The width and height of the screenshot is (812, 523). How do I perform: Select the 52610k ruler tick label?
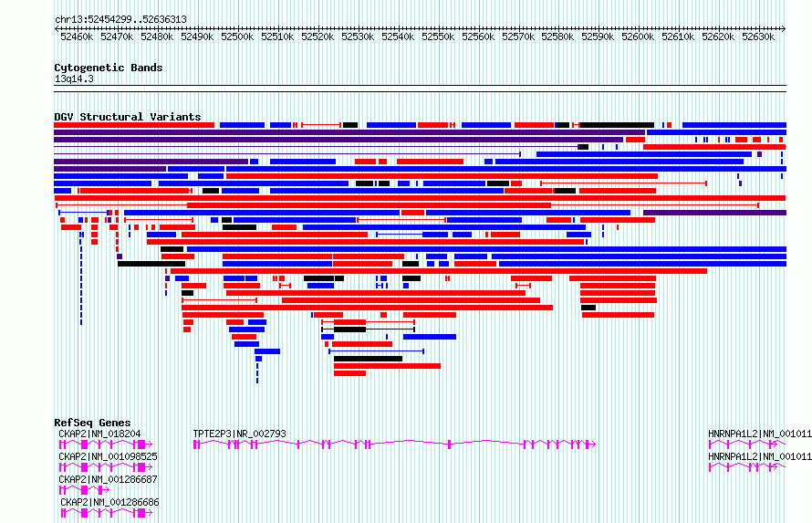pos(678,37)
